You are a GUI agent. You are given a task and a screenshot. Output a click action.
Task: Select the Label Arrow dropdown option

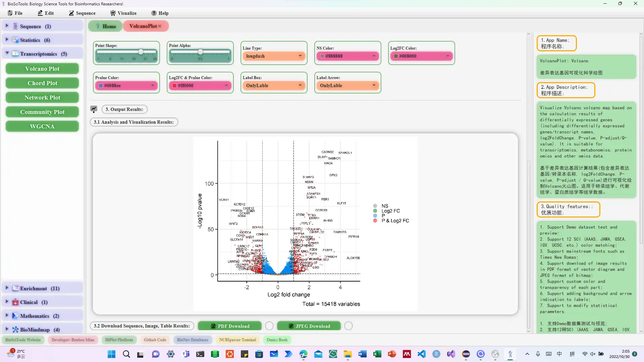click(x=346, y=85)
